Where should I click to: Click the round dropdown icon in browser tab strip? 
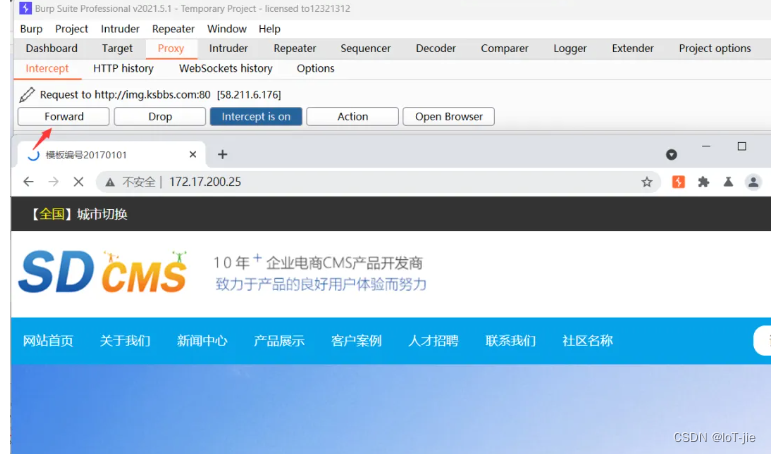671,155
